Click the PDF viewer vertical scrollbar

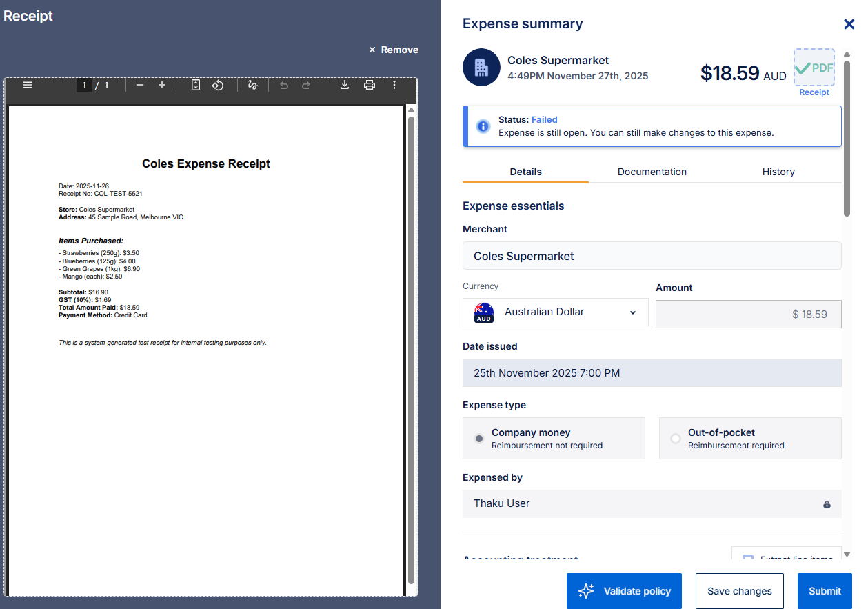(x=412, y=345)
